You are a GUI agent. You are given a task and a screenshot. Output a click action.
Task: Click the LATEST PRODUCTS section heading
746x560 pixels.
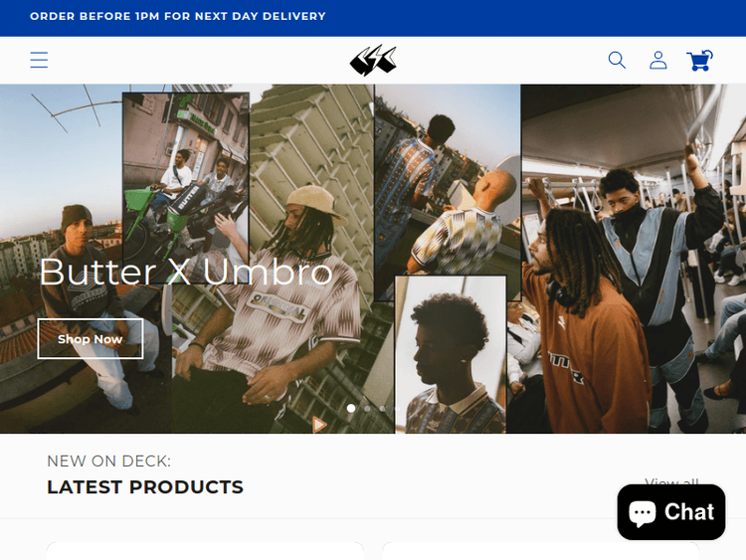coord(145,487)
